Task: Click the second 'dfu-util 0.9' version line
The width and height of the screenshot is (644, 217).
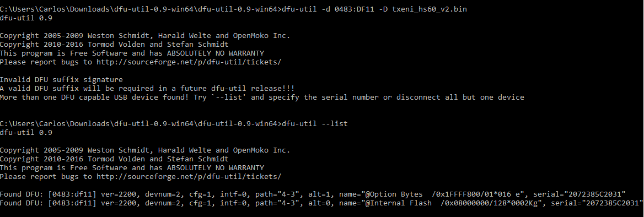Action: [26, 133]
